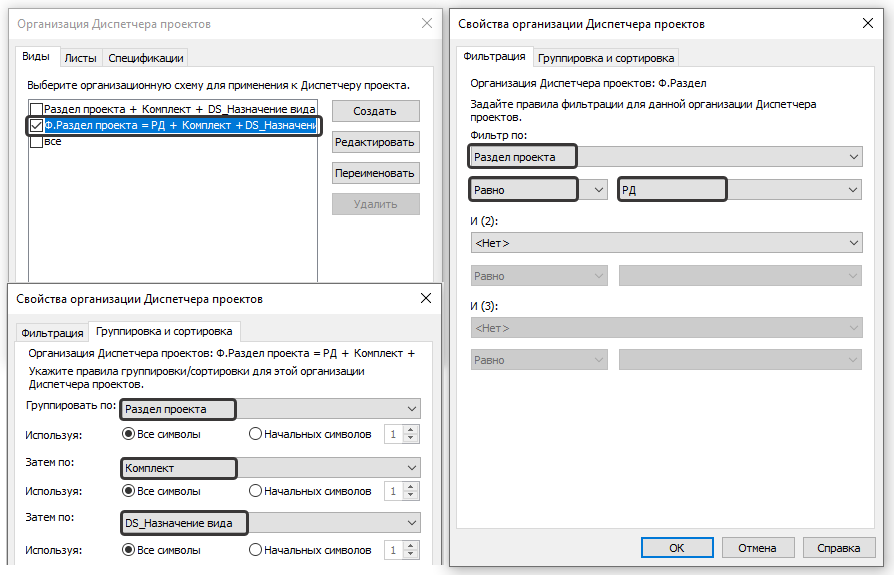This screenshot has width=894, height=575.
Task: Tick the 'все' scheme checkbox
Action: (x=36, y=142)
